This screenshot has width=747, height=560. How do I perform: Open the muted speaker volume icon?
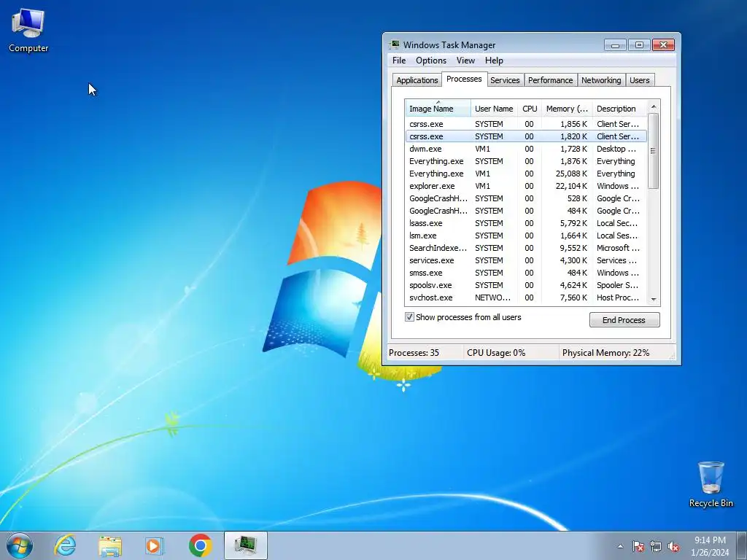(673, 546)
